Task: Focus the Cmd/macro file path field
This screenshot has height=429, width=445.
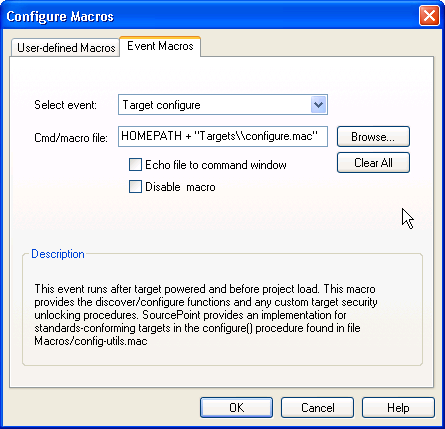Action: tap(223, 136)
